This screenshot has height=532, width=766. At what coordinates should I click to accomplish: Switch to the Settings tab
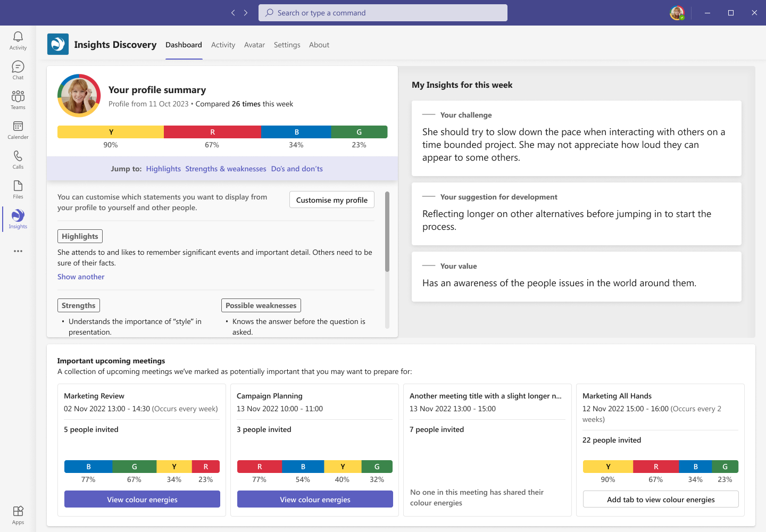click(287, 45)
